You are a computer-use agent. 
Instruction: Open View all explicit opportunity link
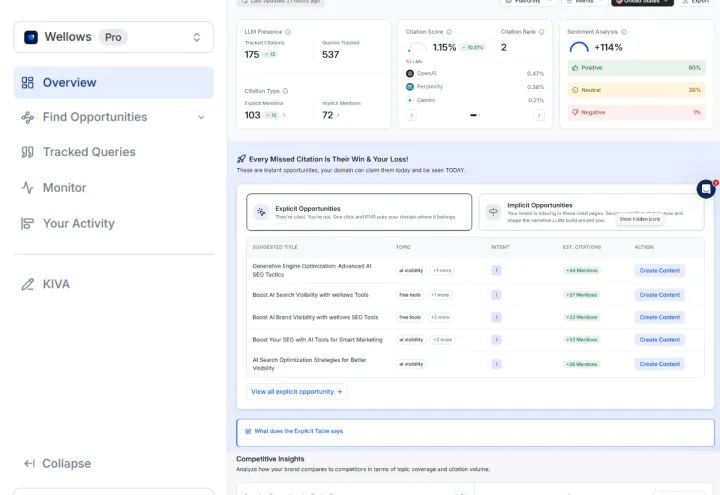[x=297, y=392]
